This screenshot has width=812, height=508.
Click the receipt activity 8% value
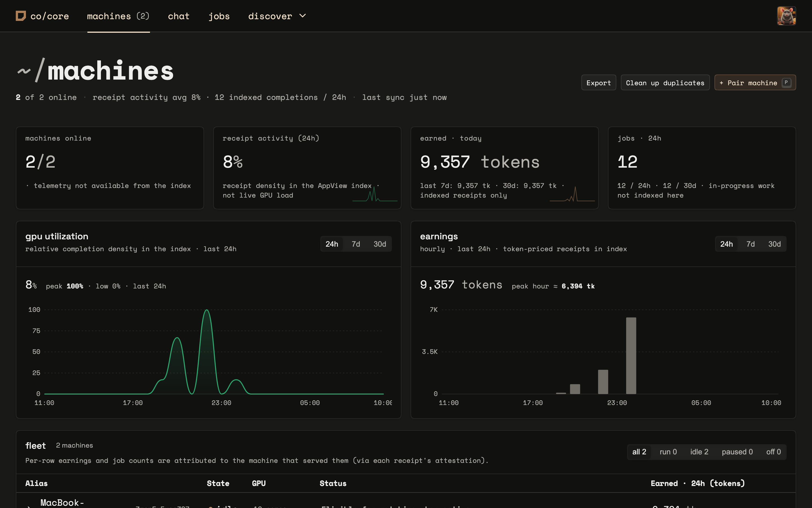233,162
